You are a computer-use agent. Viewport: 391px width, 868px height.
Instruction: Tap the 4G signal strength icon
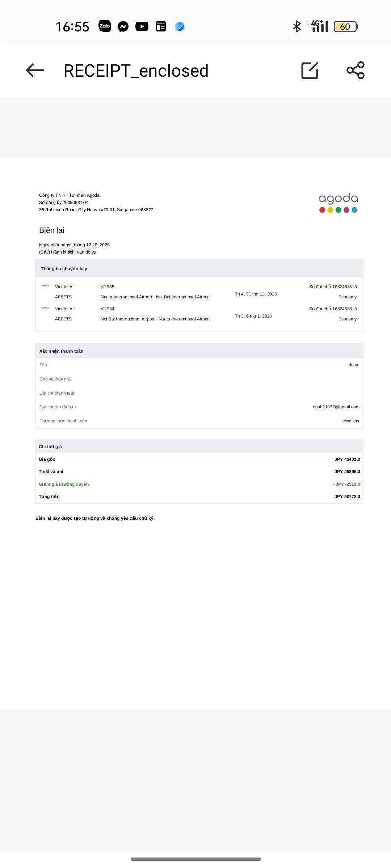click(x=319, y=26)
